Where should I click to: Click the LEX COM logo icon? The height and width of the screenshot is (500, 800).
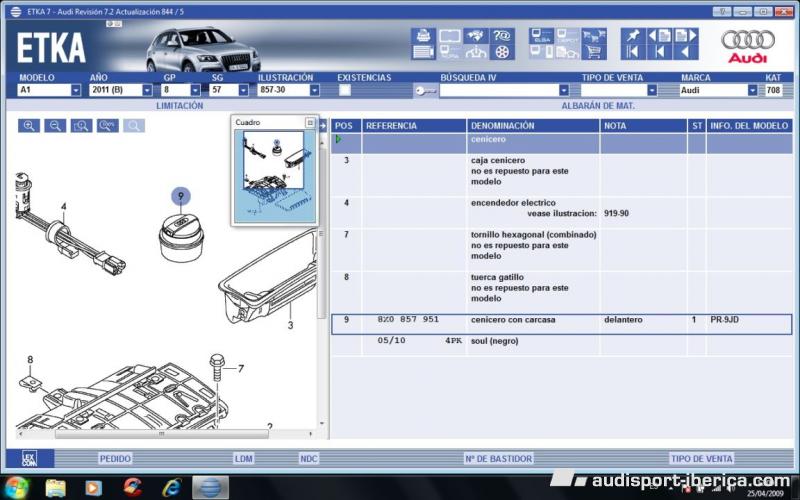30,458
